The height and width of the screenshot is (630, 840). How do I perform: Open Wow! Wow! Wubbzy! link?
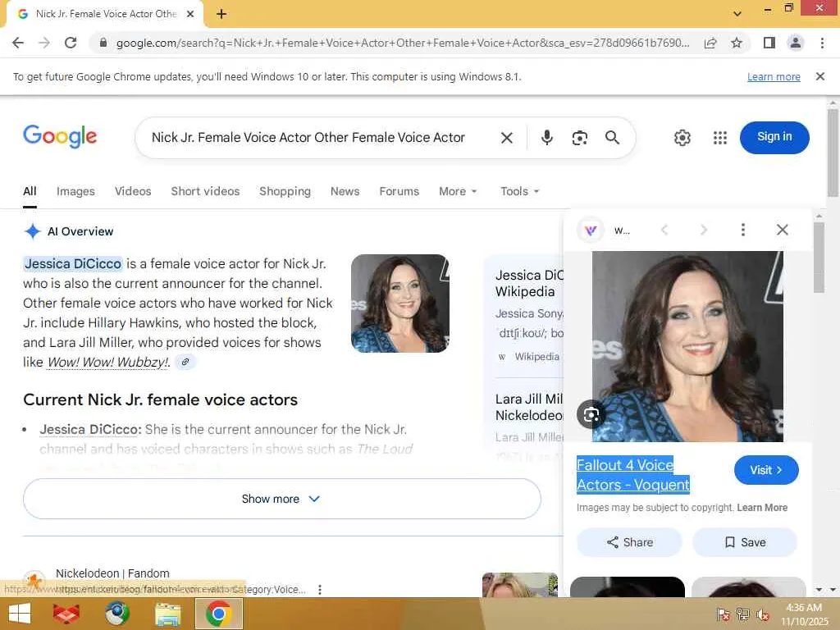coord(107,362)
